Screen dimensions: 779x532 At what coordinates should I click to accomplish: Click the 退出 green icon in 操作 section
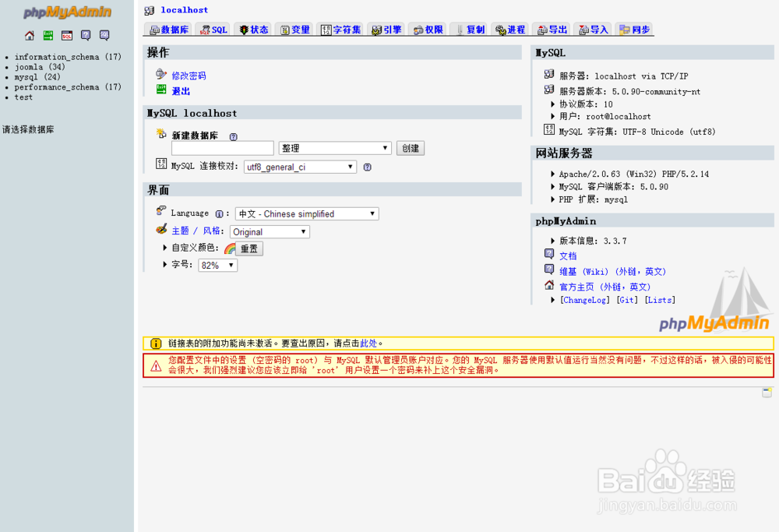point(161,90)
